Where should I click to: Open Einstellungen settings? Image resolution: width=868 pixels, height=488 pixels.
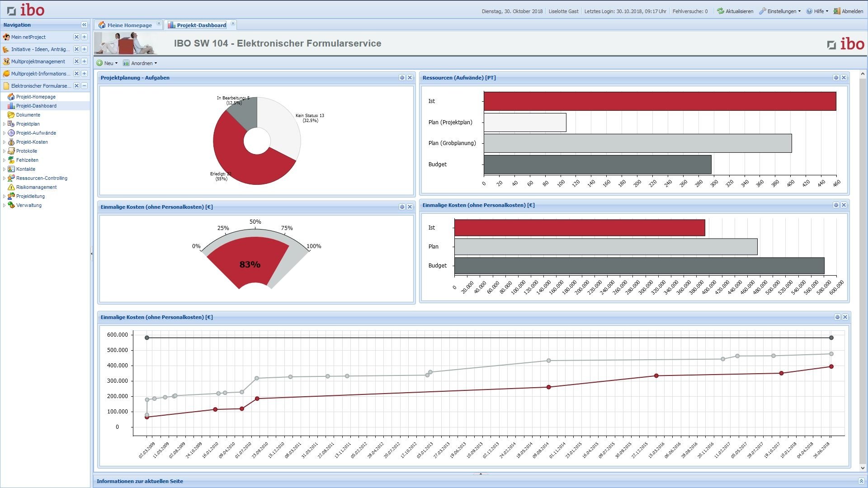click(x=780, y=11)
